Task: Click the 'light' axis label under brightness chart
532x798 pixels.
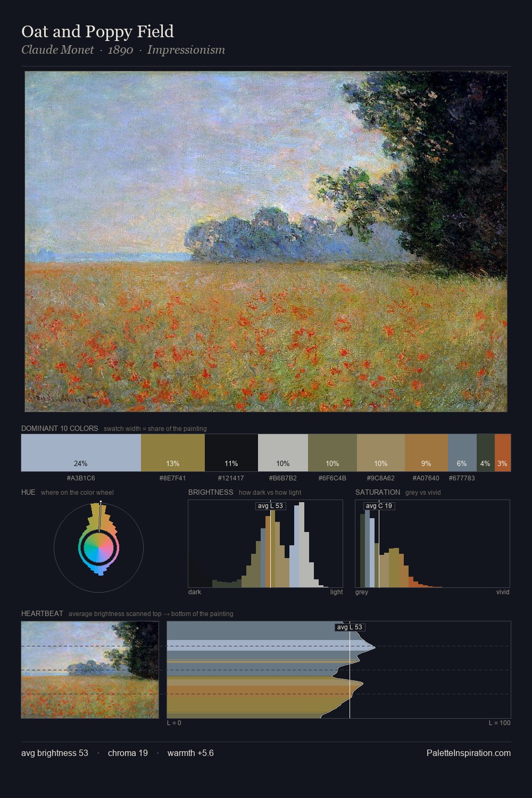Action: (337, 592)
